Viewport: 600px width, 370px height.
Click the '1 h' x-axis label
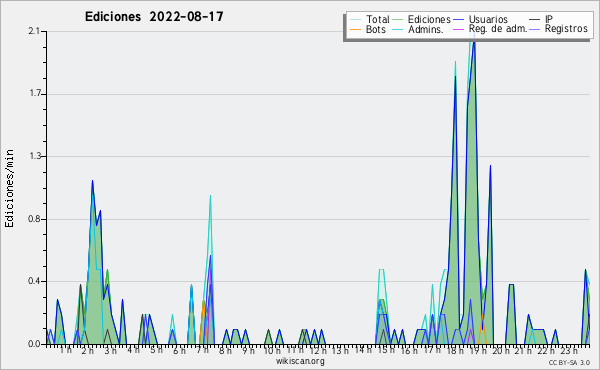pos(65,350)
